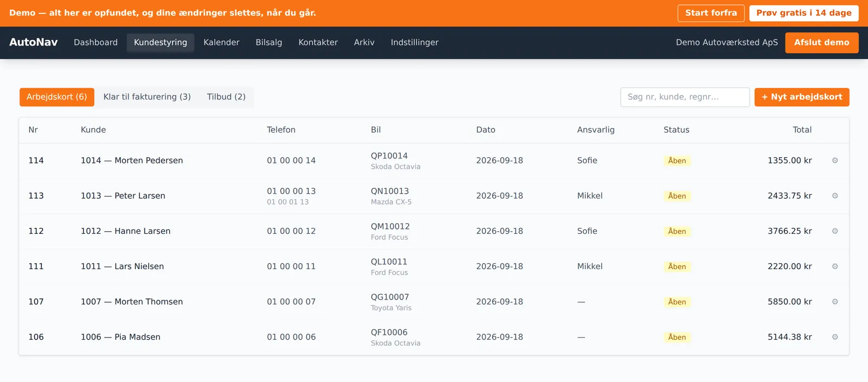
Task: Open settings gear for work card 111
Action: [835, 266]
